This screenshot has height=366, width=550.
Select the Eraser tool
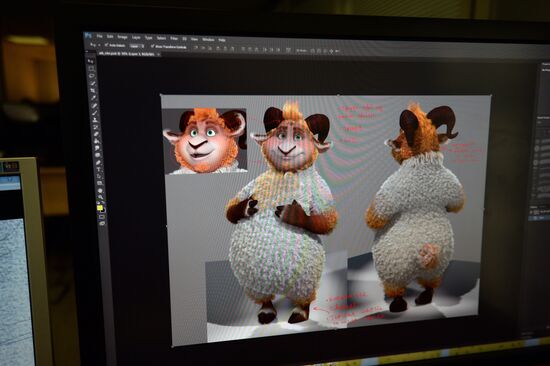pos(96,134)
